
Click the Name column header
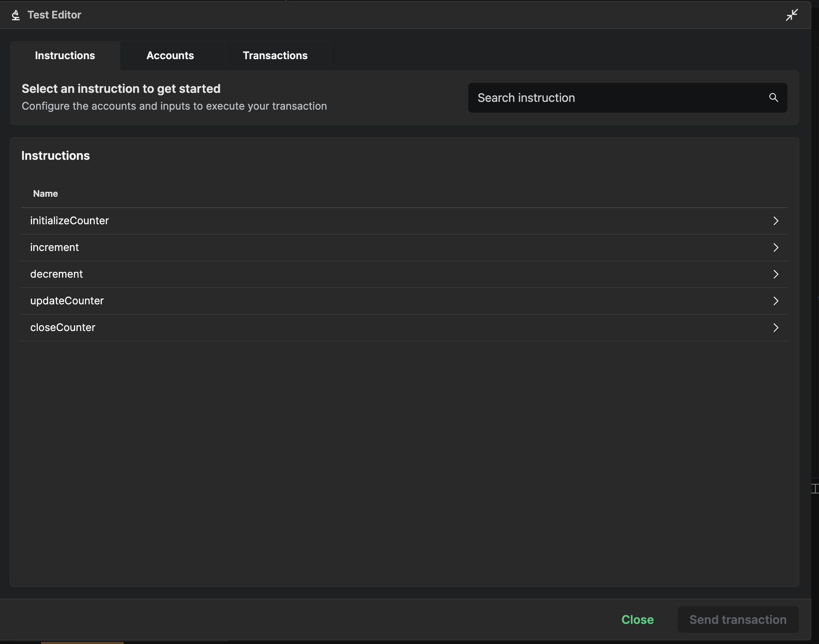45,193
